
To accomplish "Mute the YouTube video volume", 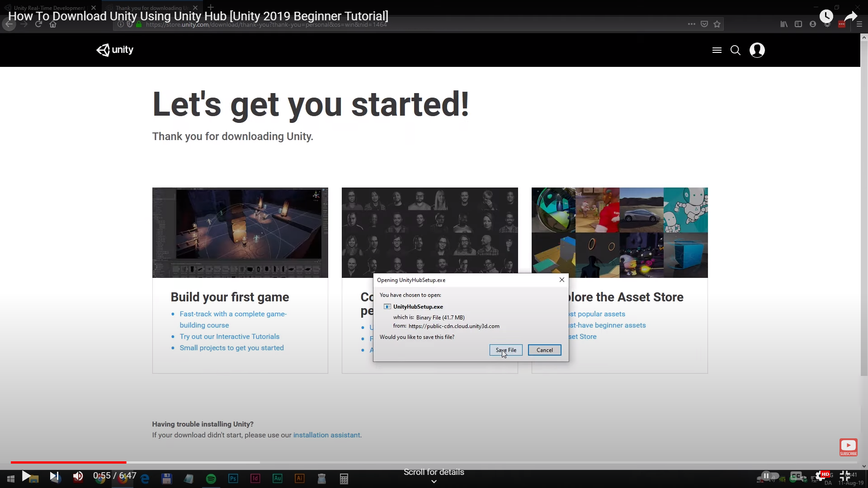I will [x=78, y=476].
